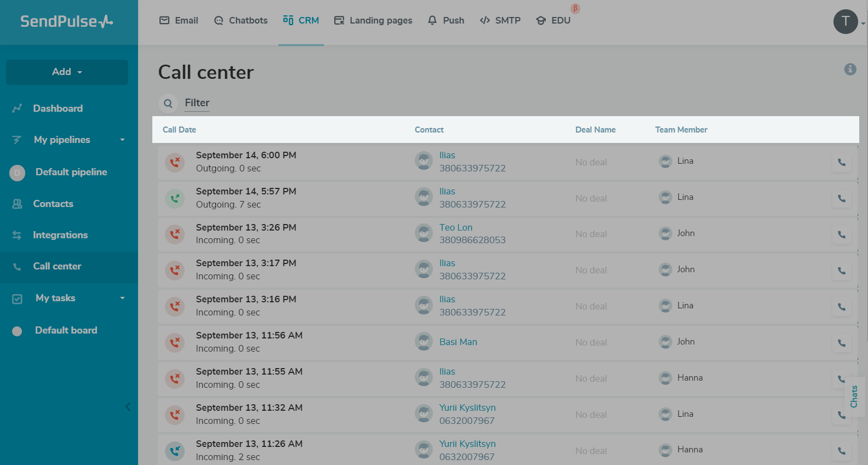Image resolution: width=868 pixels, height=465 pixels.
Task: Switch to the Email tab
Action: [179, 20]
